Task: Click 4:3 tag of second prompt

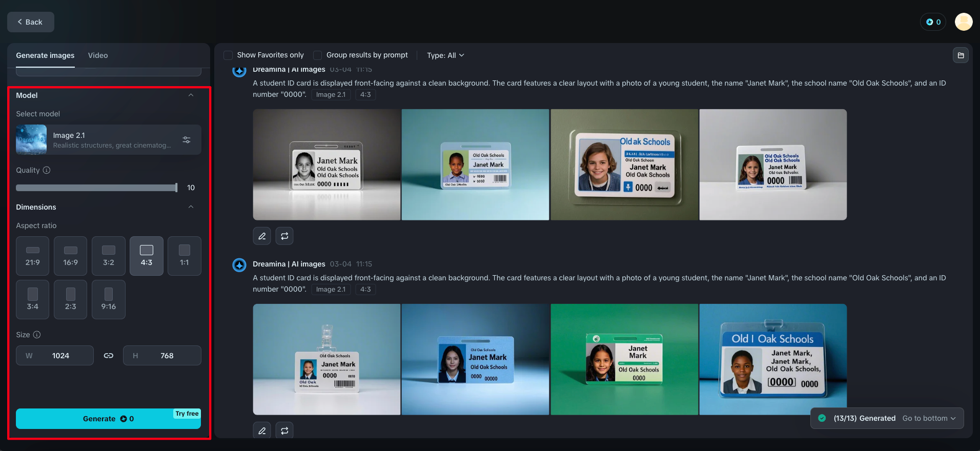Action: (365, 290)
